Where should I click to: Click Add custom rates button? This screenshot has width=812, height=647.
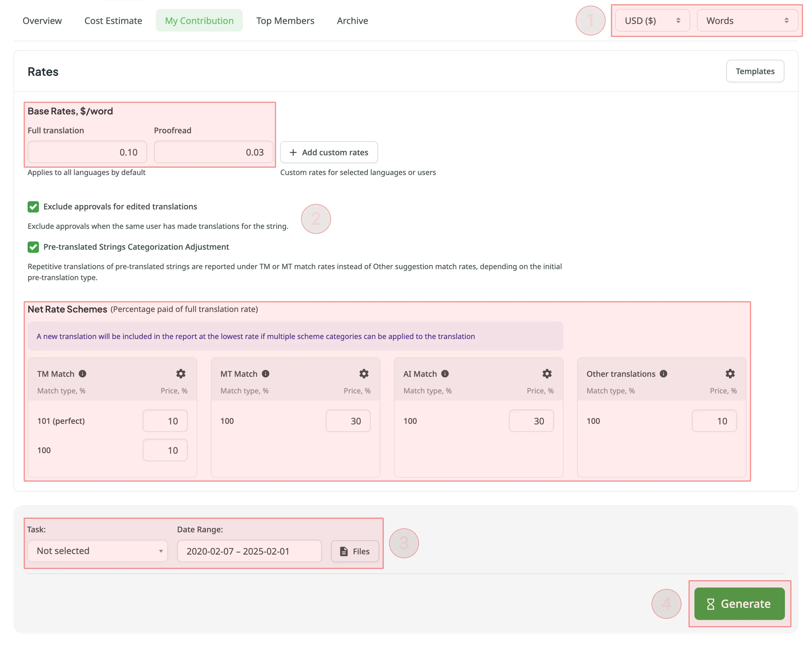(329, 152)
